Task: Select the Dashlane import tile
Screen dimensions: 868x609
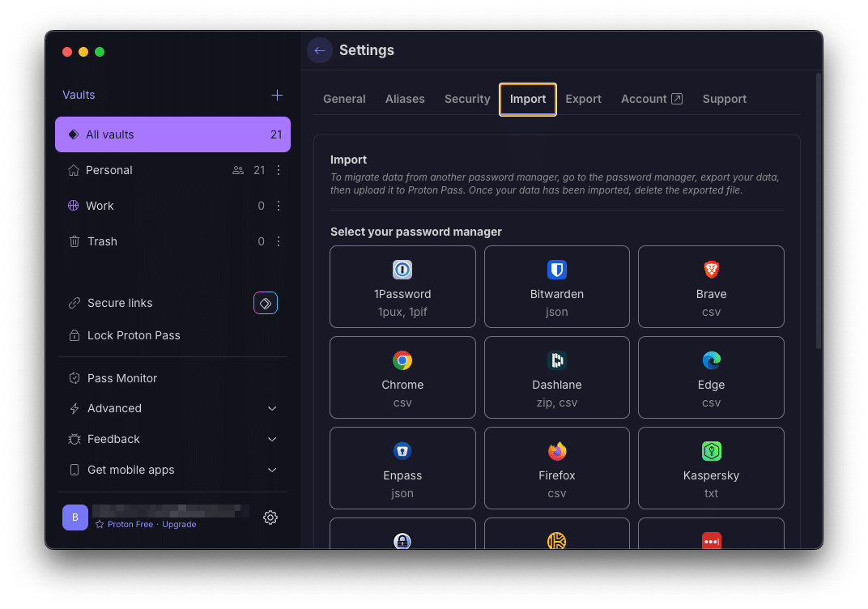Action: [556, 377]
